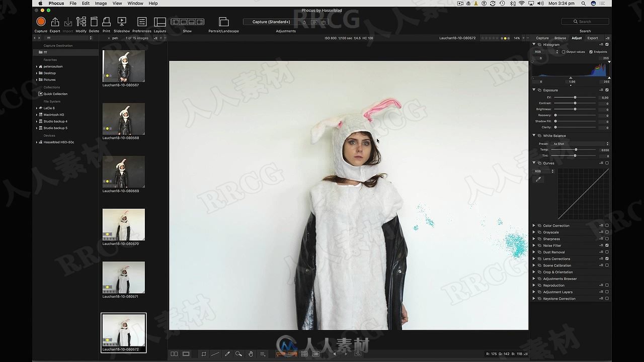Toggle the Exposure enable checkbox

(x=607, y=90)
